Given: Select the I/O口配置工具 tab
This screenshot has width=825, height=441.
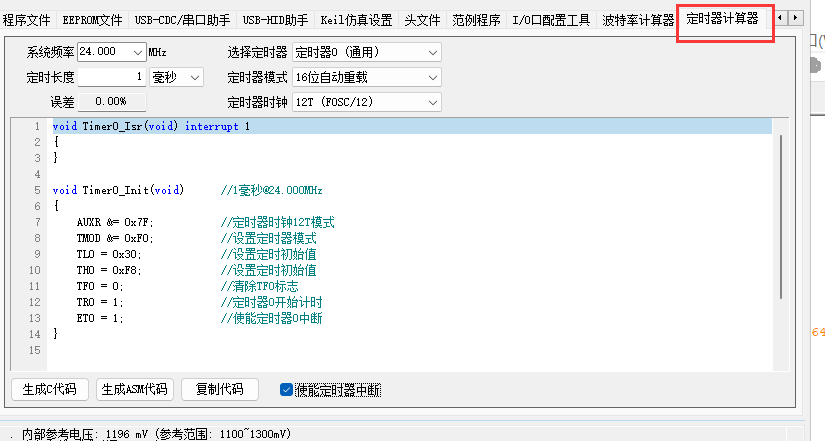Looking at the screenshot, I should (x=551, y=20).
